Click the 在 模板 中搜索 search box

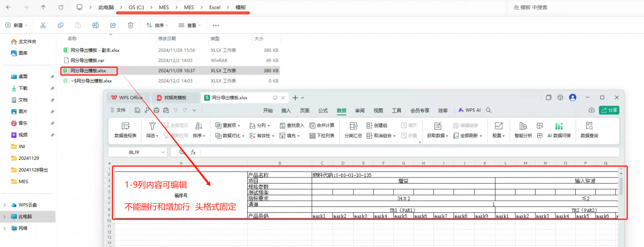click(574, 7)
